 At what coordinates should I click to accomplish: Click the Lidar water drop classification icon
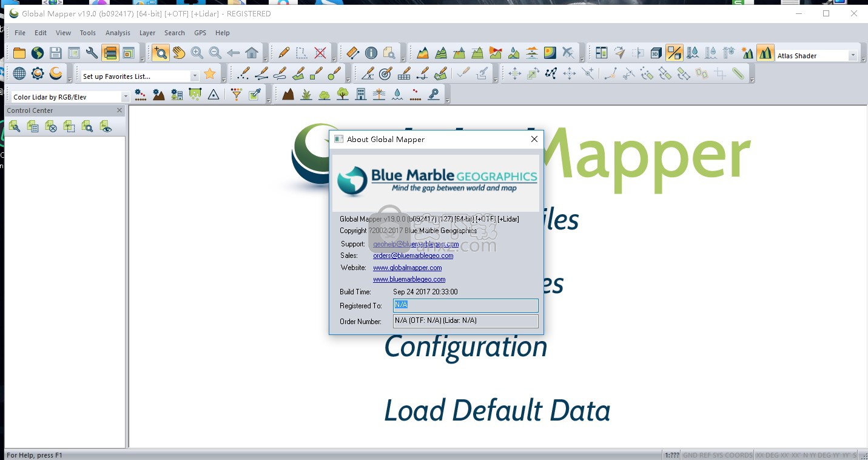coord(397,95)
